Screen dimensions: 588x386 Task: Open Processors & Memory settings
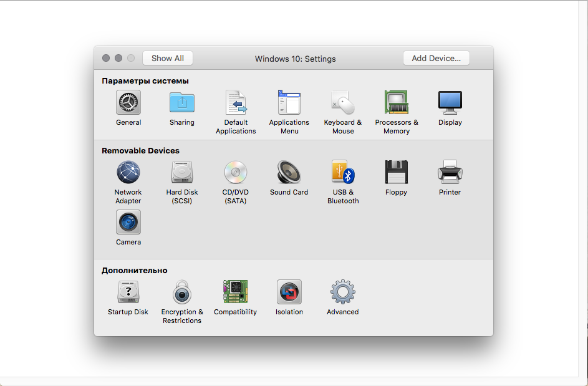point(397,102)
